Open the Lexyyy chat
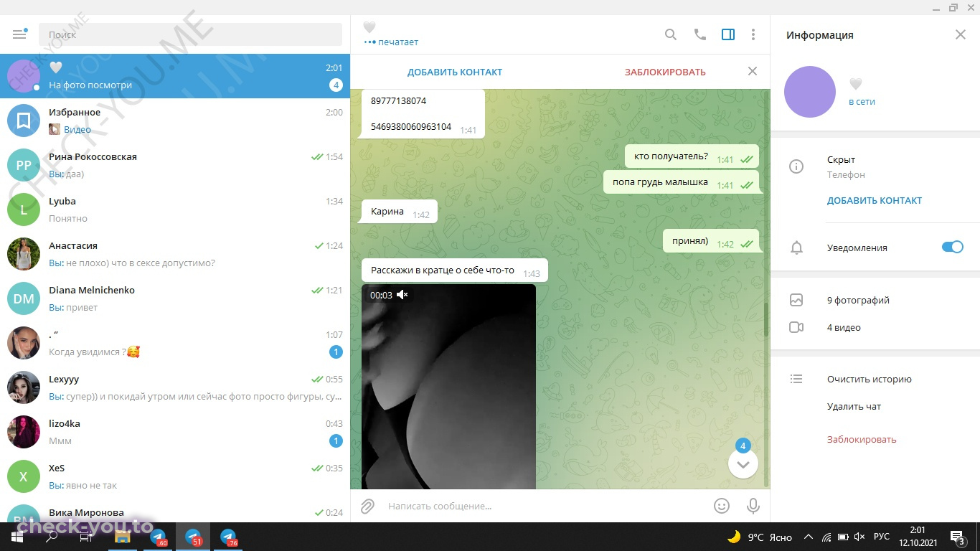 click(175, 387)
